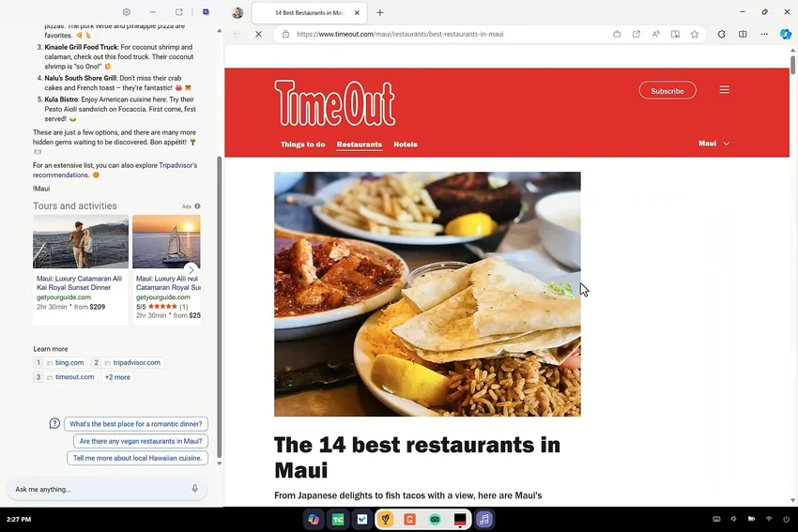Click the Kinaole Grill Food Truck text
The width and height of the screenshot is (798, 532).
coord(81,47)
